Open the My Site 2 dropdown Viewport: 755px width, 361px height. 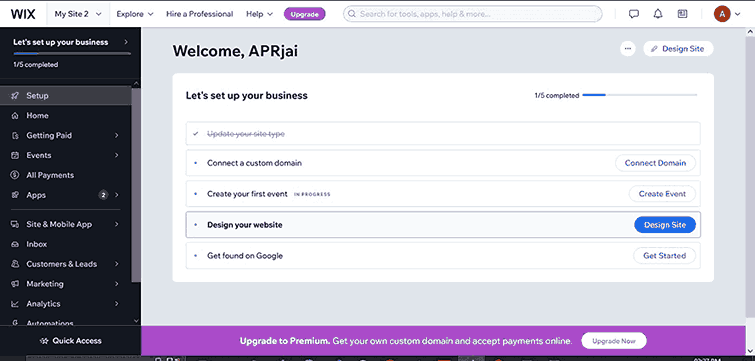click(78, 14)
